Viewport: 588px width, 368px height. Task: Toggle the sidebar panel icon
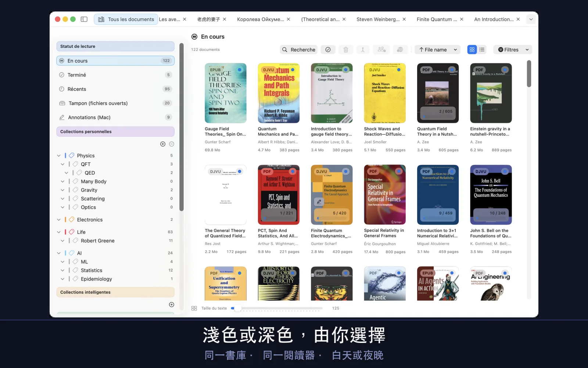[x=84, y=19]
